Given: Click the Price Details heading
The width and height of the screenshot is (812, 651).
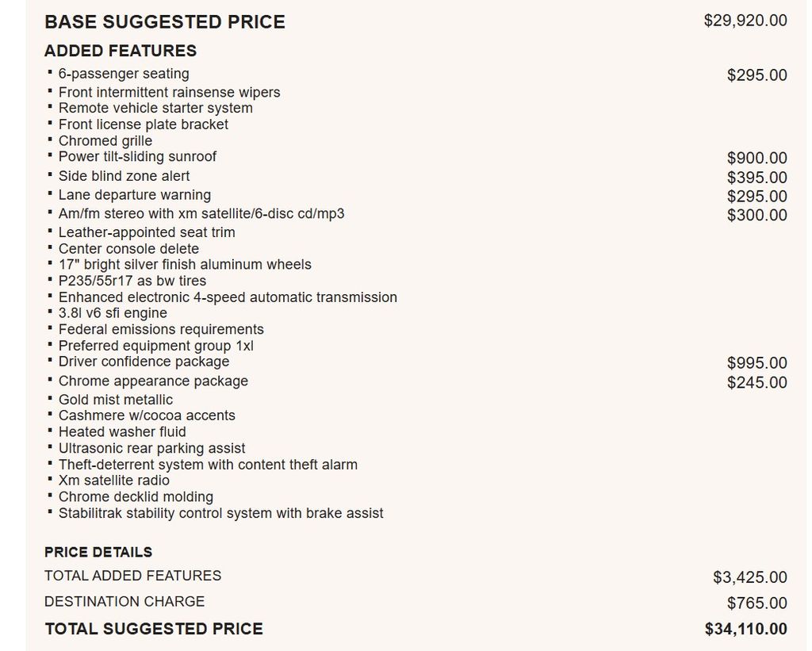Looking at the screenshot, I should tap(98, 552).
